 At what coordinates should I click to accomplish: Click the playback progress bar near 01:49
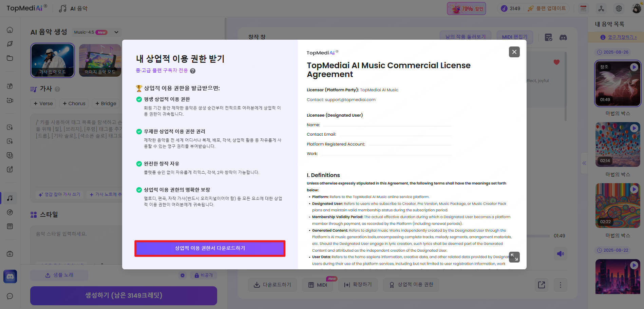[538, 236]
